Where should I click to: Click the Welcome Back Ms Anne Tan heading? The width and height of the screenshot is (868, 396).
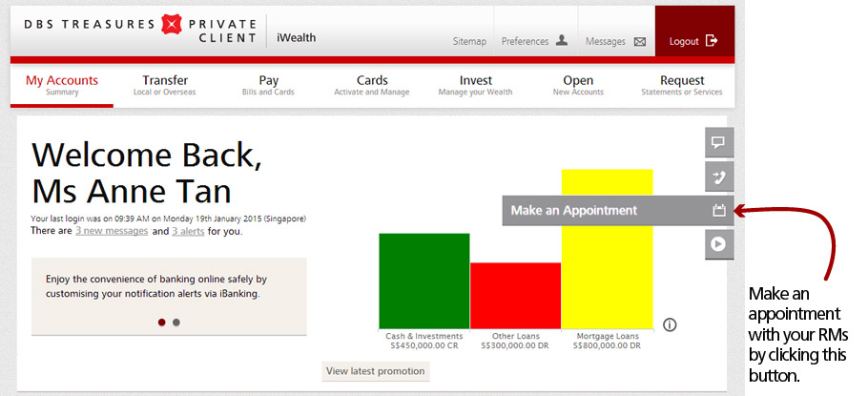pyautogui.click(x=147, y=173)
